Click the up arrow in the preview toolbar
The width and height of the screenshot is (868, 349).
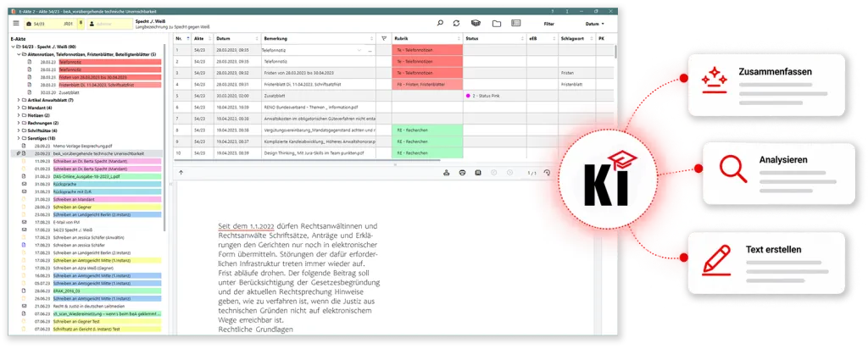181,173
